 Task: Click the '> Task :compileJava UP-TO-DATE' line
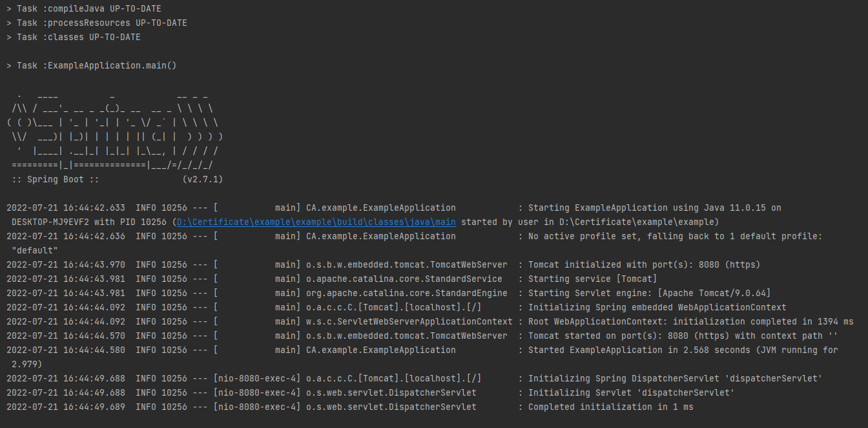[x=84, y=8]
